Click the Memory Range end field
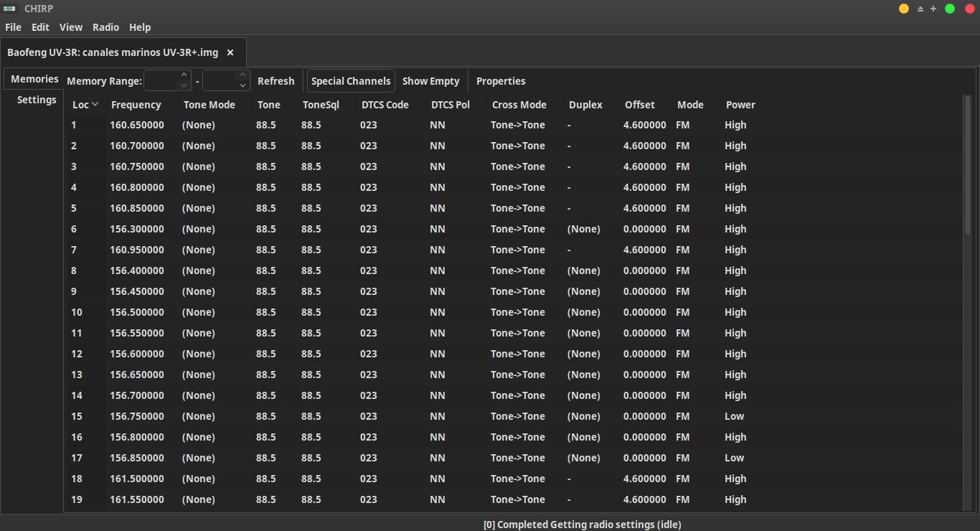The width and height of the screenshot is (980, 531). pos(220,81)
